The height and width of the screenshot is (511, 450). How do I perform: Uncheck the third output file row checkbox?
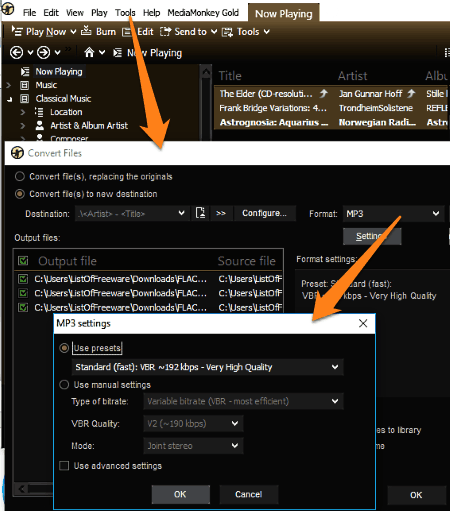[x=23, y=307]
